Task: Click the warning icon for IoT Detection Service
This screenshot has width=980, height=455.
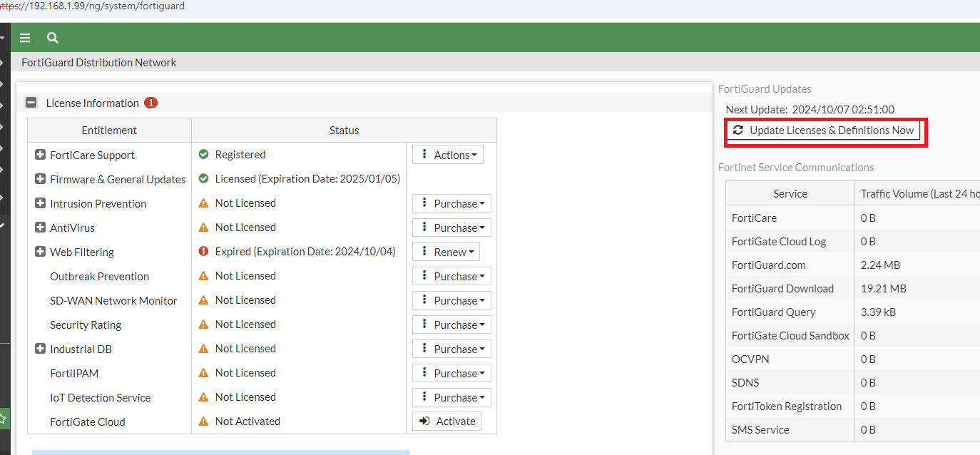Action: [203, 397]
